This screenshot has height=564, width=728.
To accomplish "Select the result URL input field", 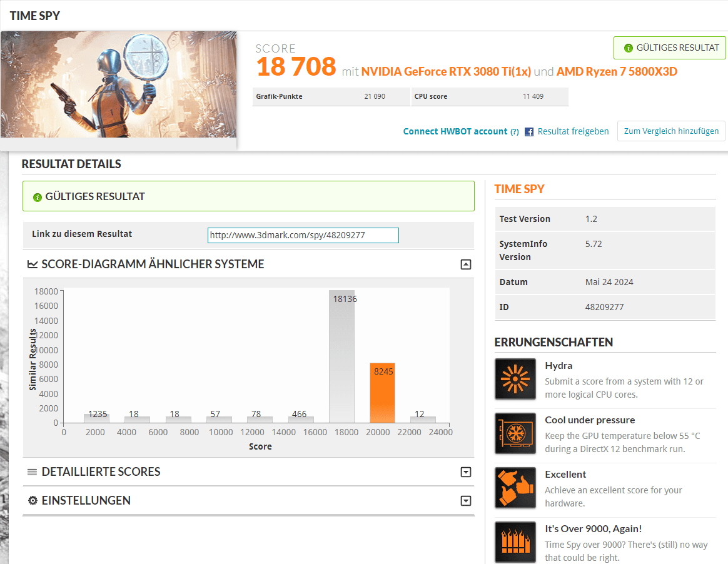I will coord(303,235).
